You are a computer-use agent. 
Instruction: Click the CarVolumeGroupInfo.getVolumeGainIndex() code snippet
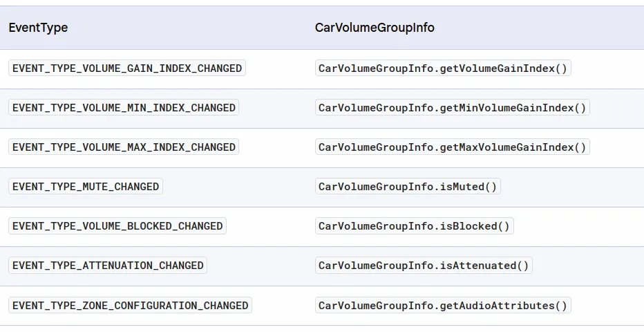[x=443, y=68]
